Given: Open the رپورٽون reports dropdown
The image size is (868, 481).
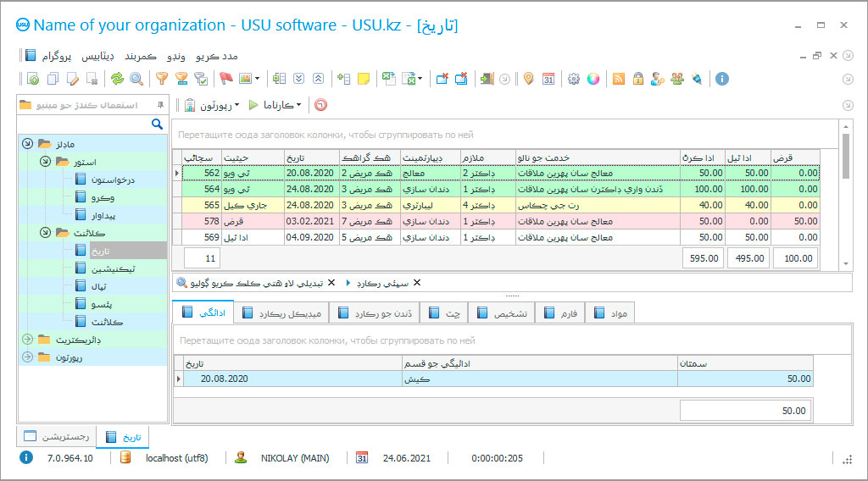Looking at the screenshot, I should (x=213, y=105).
